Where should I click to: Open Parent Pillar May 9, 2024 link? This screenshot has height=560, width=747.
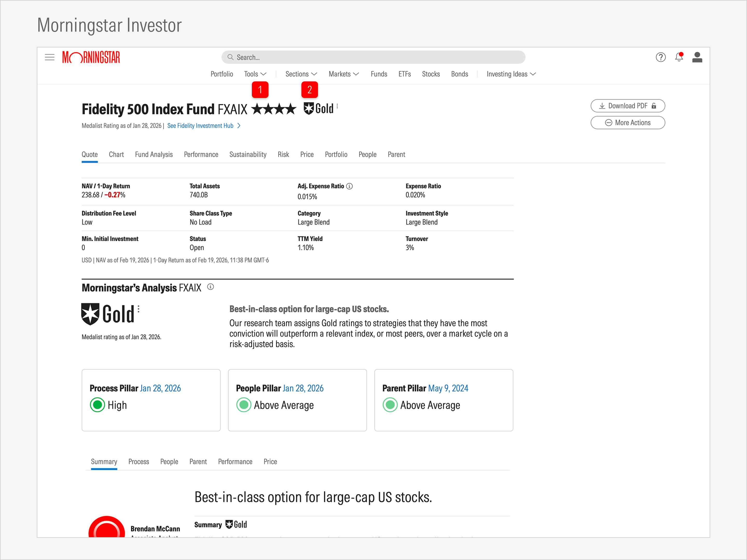[x=448, y=388]
